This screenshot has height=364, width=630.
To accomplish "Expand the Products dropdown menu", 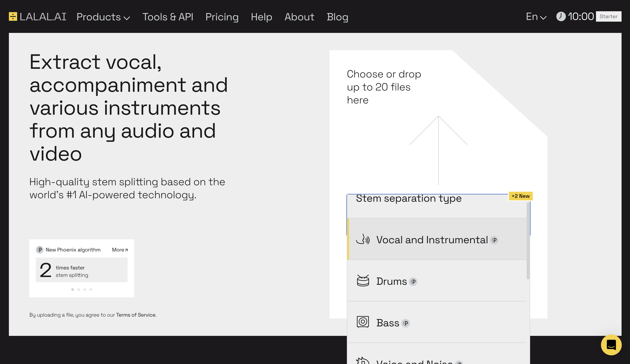I will click(x=103, y=16).
